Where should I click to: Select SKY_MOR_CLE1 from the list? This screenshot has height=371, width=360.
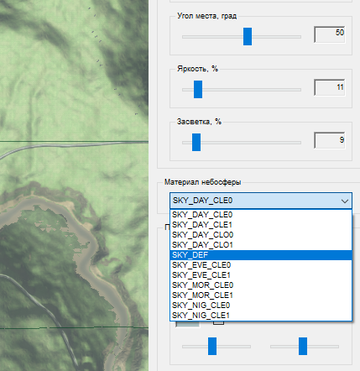click(261, 295)
